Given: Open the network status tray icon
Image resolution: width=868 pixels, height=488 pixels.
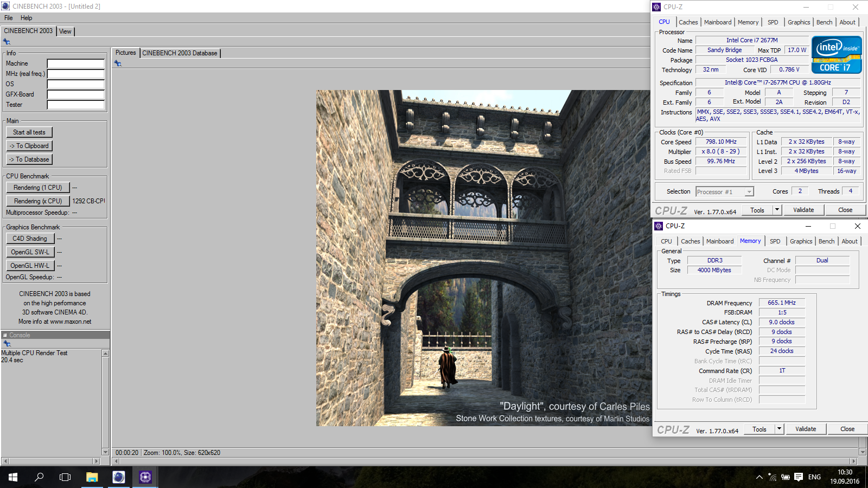Looking at the screenshot, I should 772,477.
